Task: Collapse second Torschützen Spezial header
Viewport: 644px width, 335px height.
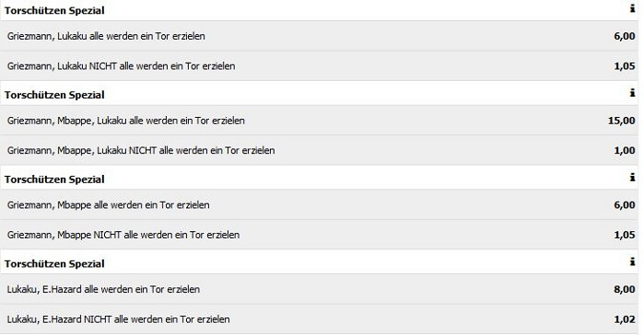Action: point(319,94)
